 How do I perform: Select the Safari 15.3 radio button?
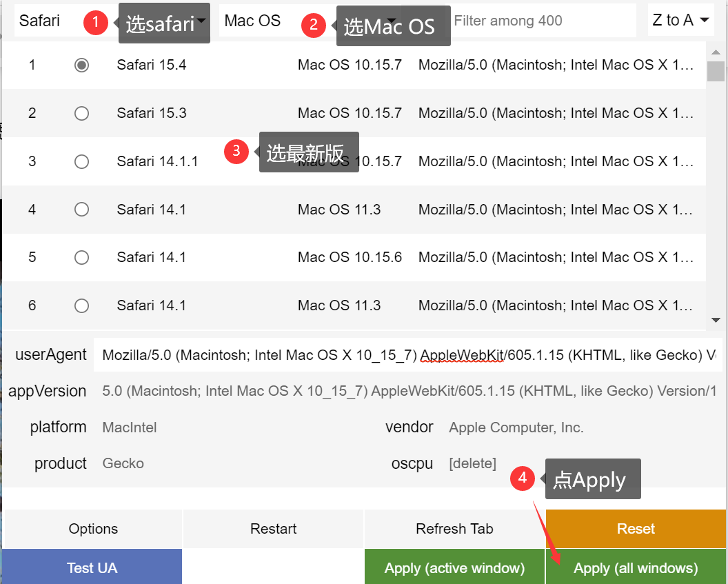pos(81,113)
